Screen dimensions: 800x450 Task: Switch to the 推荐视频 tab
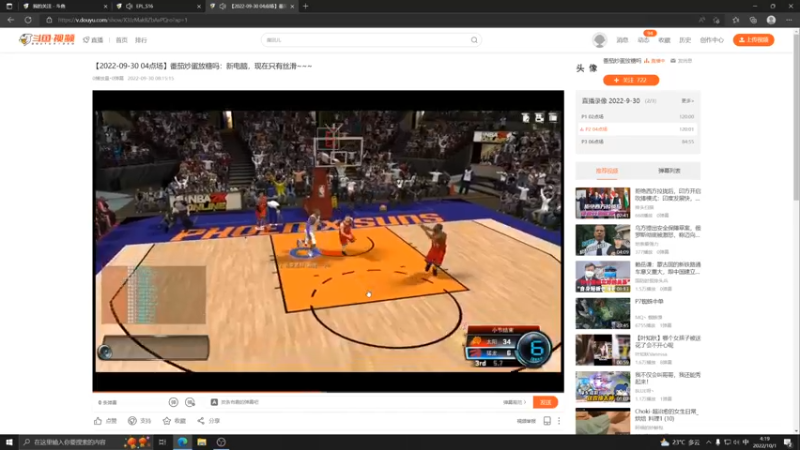click(607, 171)
